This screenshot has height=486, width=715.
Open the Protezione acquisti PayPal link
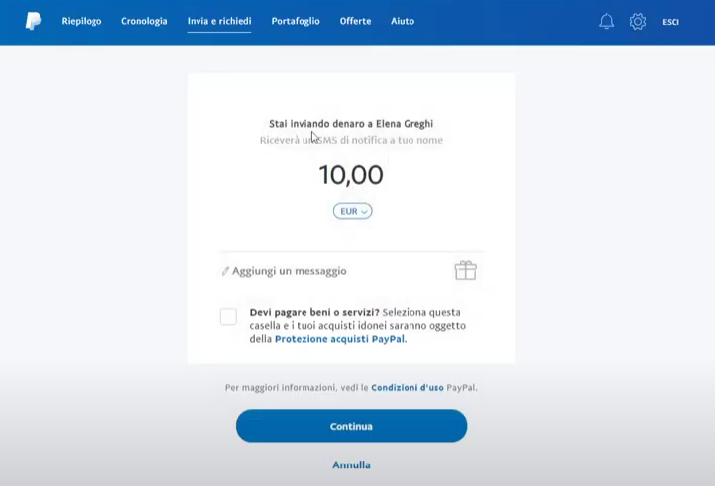click(340, 339)
